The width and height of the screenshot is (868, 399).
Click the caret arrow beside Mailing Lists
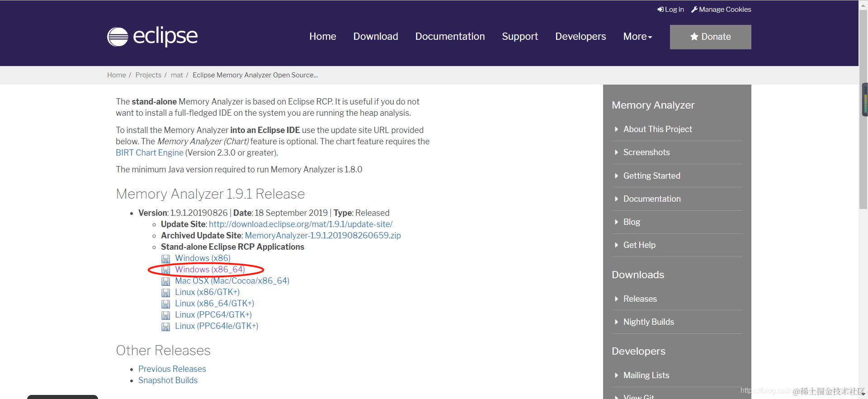(x=616, y=375)
